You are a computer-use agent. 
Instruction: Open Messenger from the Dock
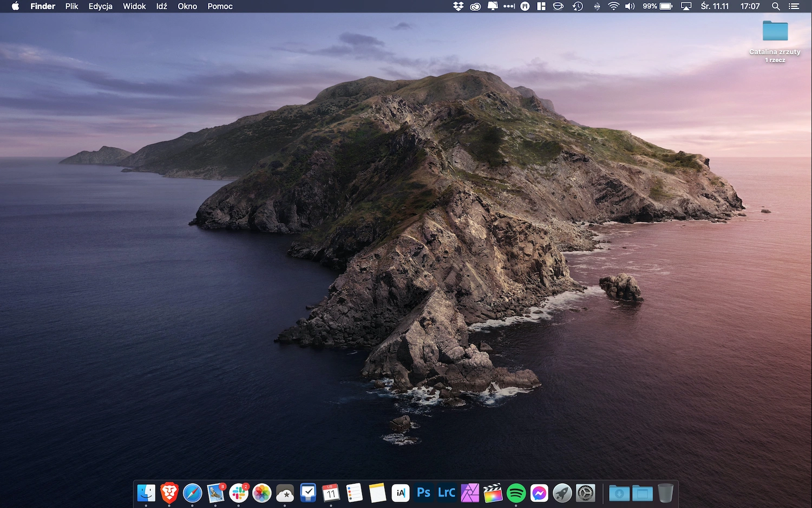(x=539, y=493)
